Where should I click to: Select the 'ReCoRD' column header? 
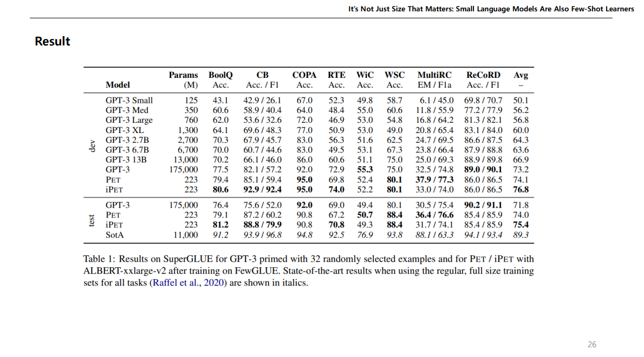coord(483,75)
